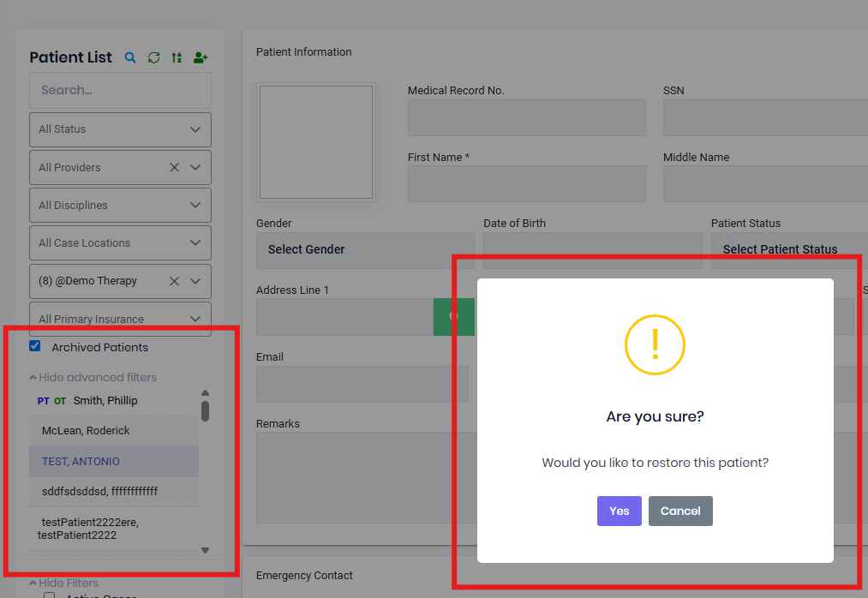Screen dimensions: 868x598
Task: Click the Middle Name input field
Action: coord(765,184)
